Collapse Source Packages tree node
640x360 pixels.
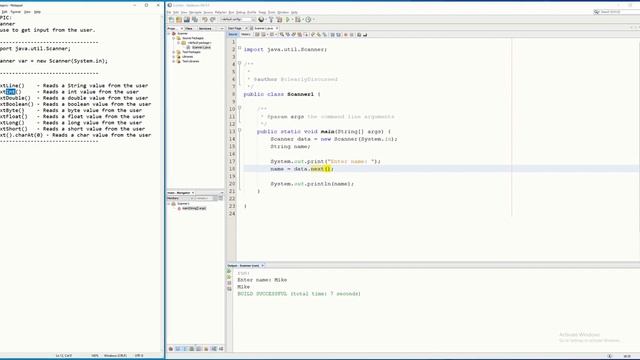(173, 38)
